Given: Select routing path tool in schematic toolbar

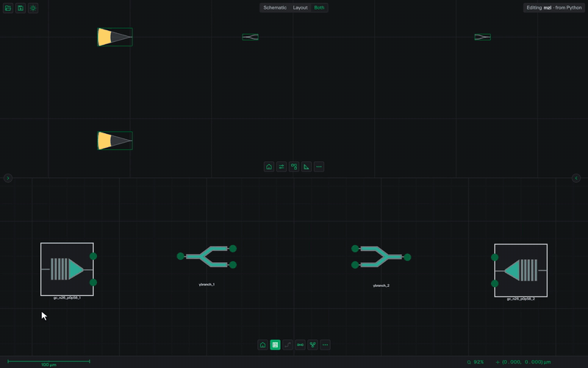Looking at the screenshot, I should (x=287, y=344).
